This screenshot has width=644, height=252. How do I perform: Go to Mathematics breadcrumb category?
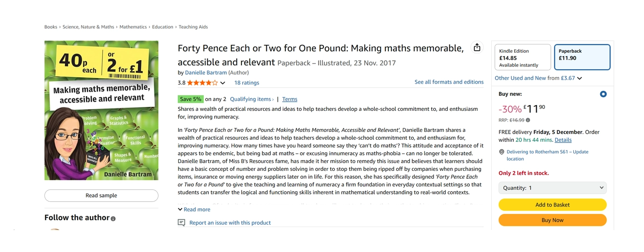pyautogui.click(x=133, y=27)
